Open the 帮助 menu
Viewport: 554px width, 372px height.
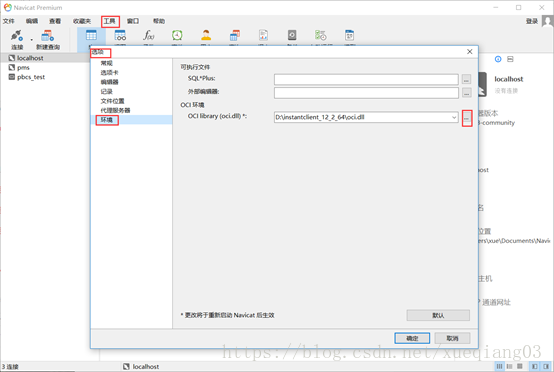[x=159, y=21]
